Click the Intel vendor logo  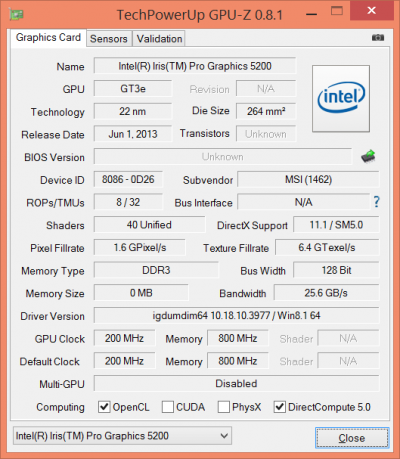[x=341, y=98]
